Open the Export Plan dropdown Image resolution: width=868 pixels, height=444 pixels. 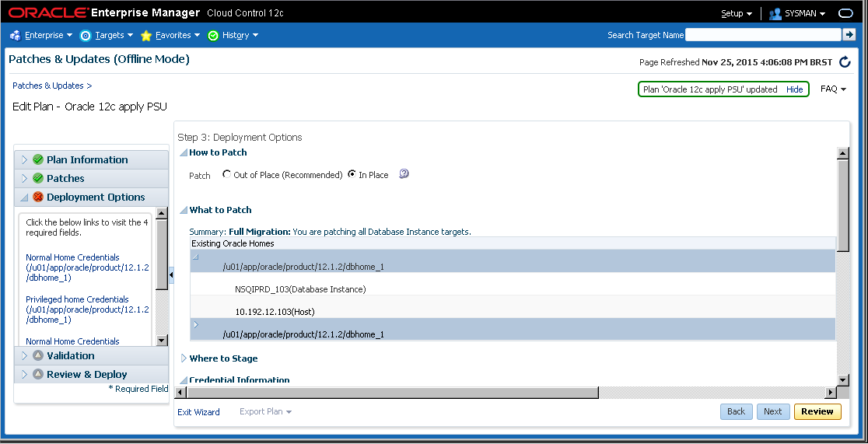click(266, 412)
